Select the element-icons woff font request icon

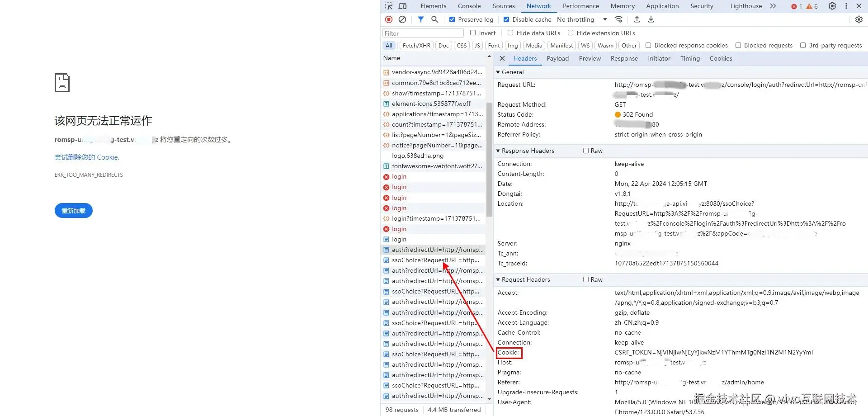click(x=386, y=104)
